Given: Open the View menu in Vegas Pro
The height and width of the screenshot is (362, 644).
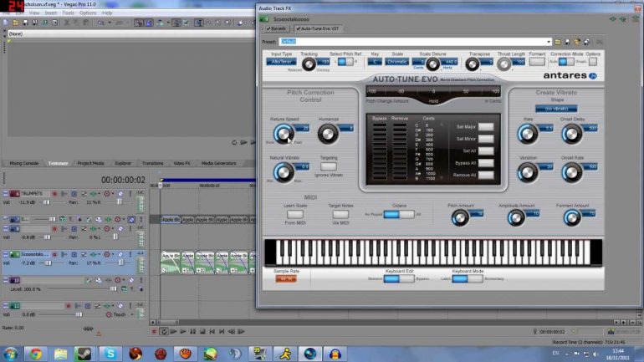Looking at the screenshot, I should pos(34,13).
